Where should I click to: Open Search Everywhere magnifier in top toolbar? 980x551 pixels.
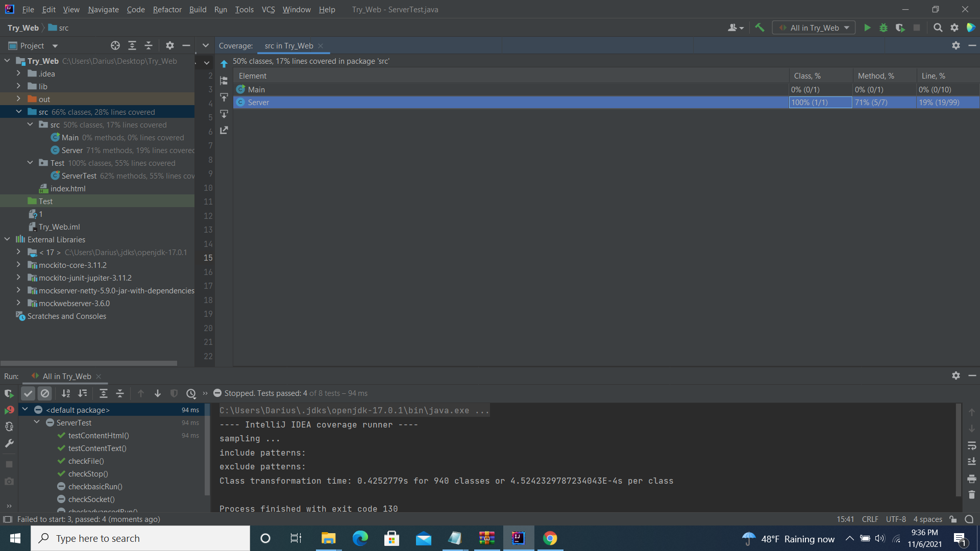click(x=938, y=28)
